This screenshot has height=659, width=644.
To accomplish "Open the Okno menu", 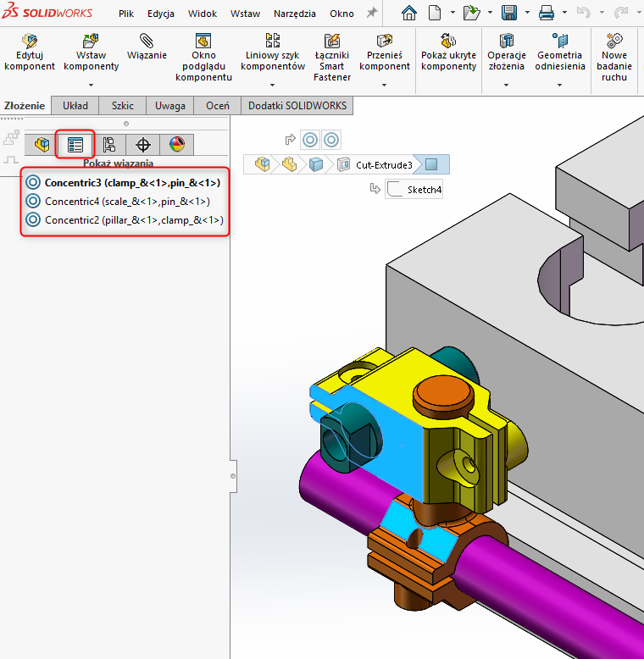I will (341, 14).
